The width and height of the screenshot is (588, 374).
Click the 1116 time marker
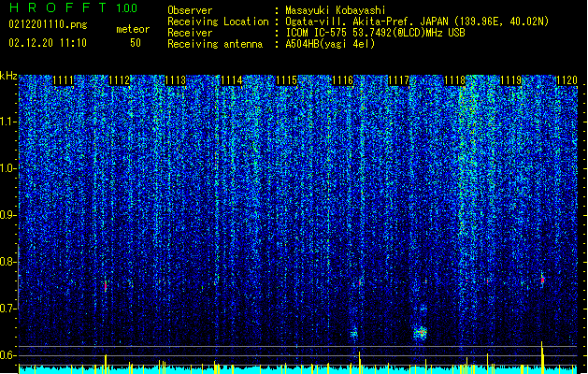343,80
